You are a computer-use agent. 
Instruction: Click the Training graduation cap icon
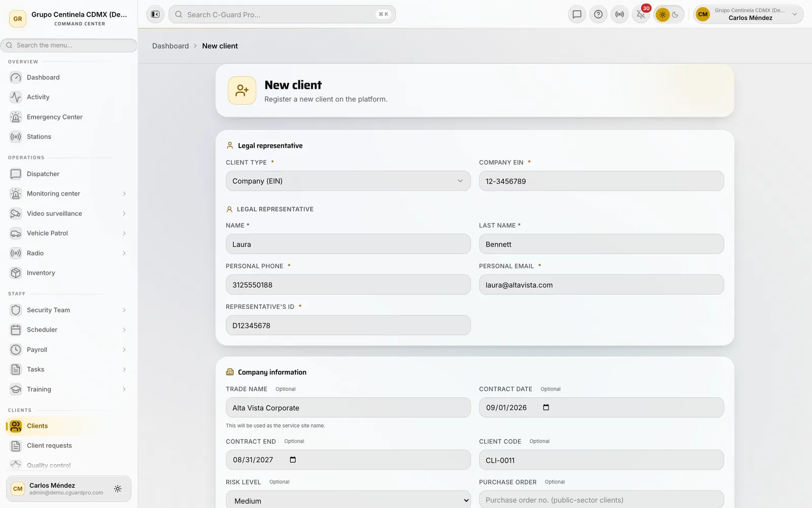[16, 389]
